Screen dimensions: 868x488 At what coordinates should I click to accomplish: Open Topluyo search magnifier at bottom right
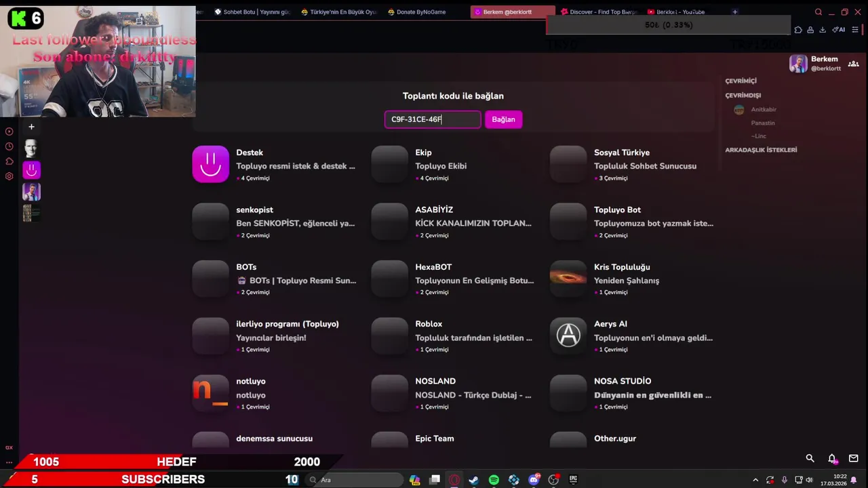810,458
